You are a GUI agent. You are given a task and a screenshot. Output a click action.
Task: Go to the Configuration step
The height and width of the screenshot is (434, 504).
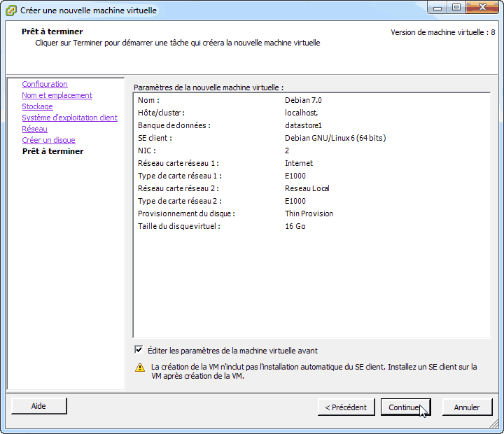pos(45,84)
